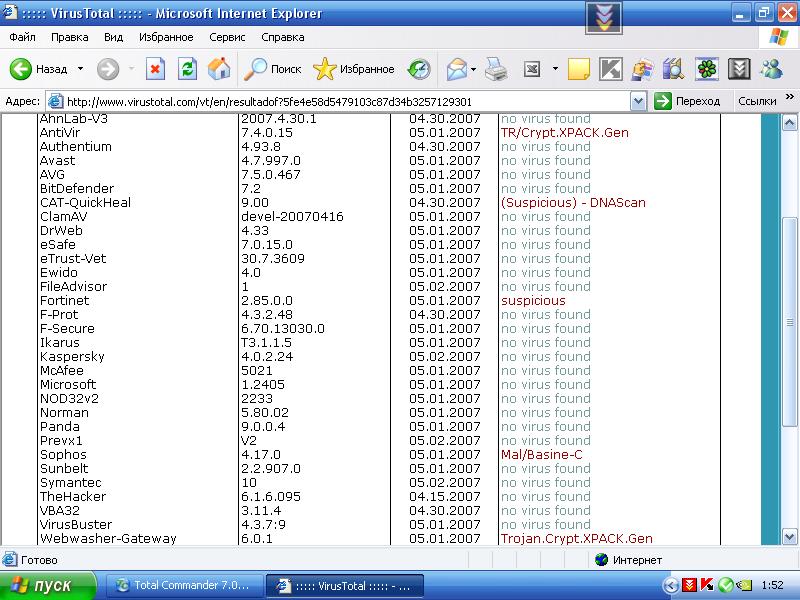Click the yellow note toolbar icon

[x=579, y=69]
